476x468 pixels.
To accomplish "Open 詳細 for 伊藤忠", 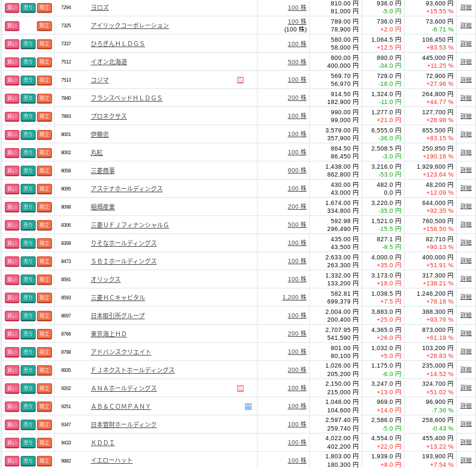I will (x=466, y=134).
